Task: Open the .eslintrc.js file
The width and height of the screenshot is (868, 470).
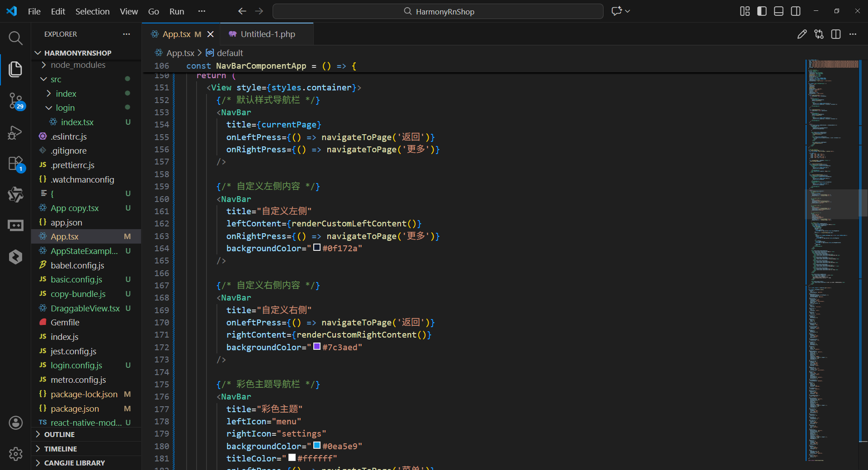Action: click(86, 136)
